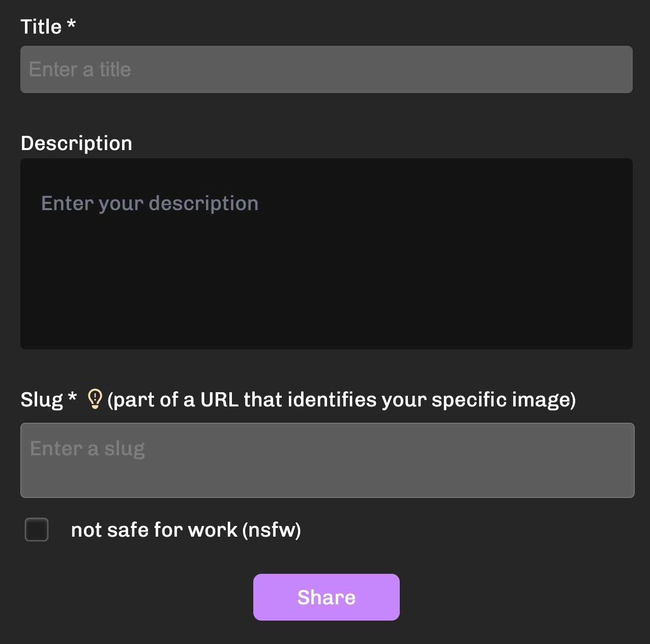Click the 'Description' heading

click(76, 143)
